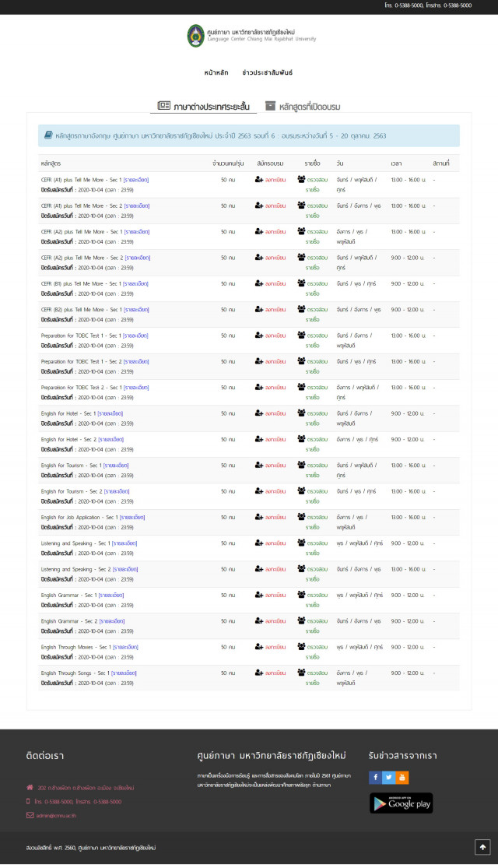Viewport: 498px width, 868px height.
Task: Open the หน้าหลัก home menu item
Action: click(x=216, y=72)
